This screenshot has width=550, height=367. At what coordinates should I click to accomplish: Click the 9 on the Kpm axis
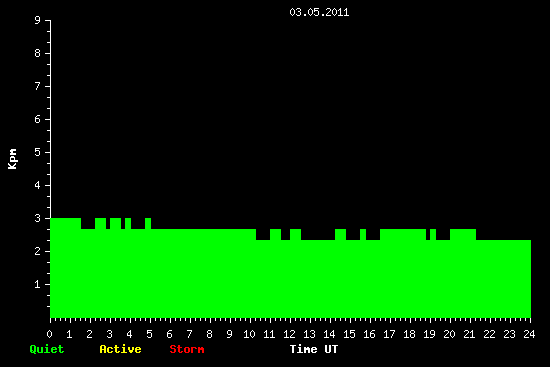[38, 20]
